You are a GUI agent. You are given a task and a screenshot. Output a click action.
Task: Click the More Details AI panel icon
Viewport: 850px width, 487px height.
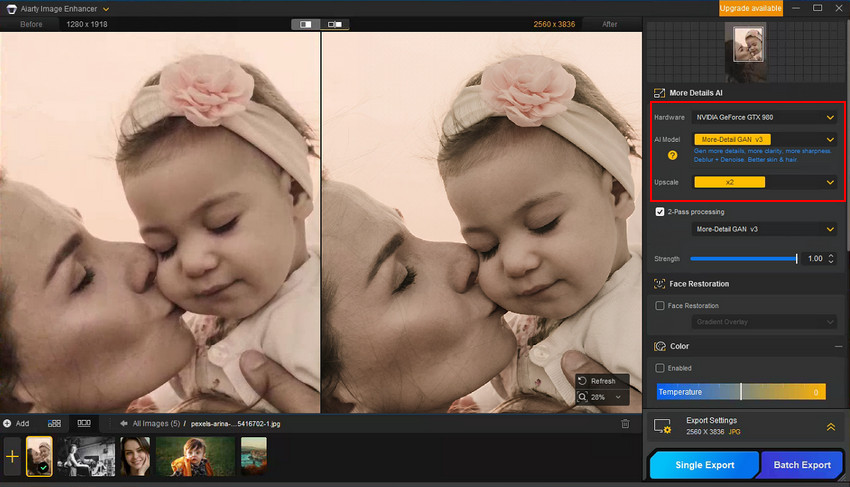tap(659, 93)
